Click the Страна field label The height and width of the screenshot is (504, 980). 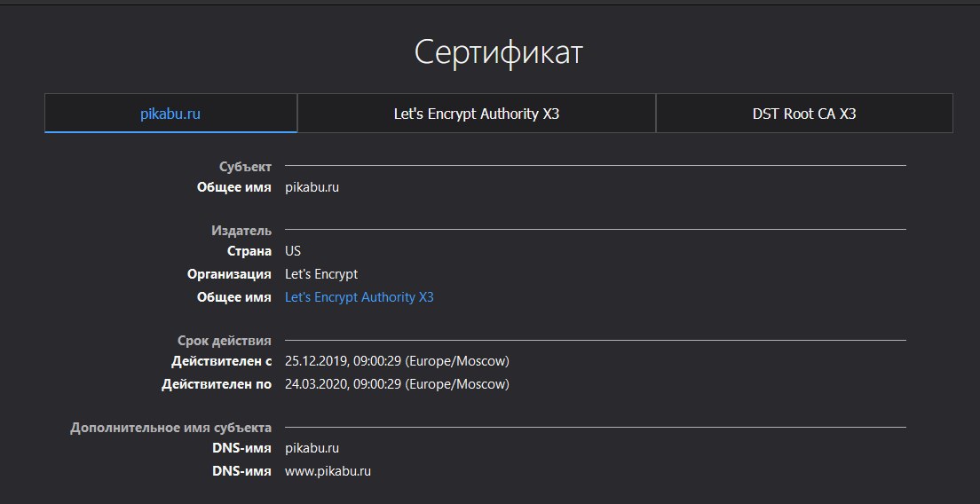[x=249, y=251]
